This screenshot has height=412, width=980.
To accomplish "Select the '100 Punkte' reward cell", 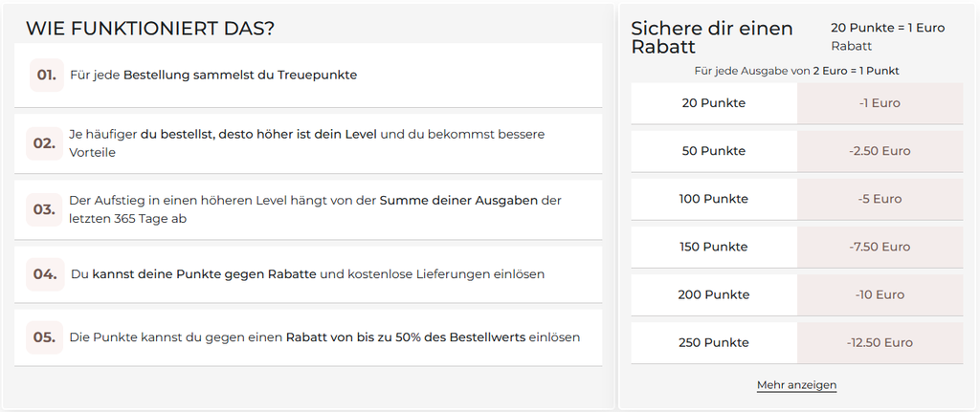I will (x=714, y=199).
